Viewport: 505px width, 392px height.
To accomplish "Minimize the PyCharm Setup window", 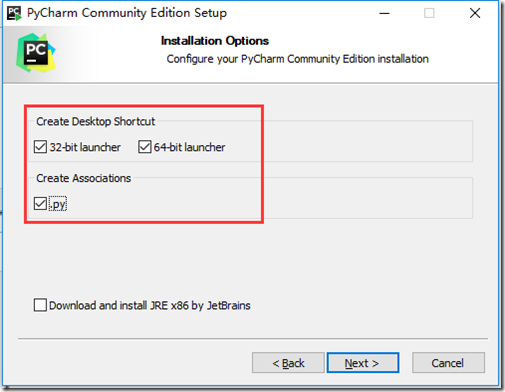I will point(384,13).
